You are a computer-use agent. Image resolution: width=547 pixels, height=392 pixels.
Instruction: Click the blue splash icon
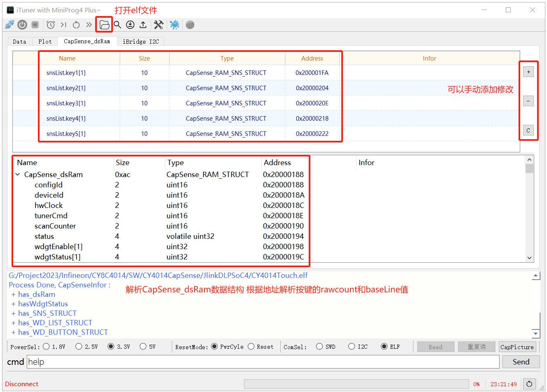pyautogui.click(x=174, y=25)
